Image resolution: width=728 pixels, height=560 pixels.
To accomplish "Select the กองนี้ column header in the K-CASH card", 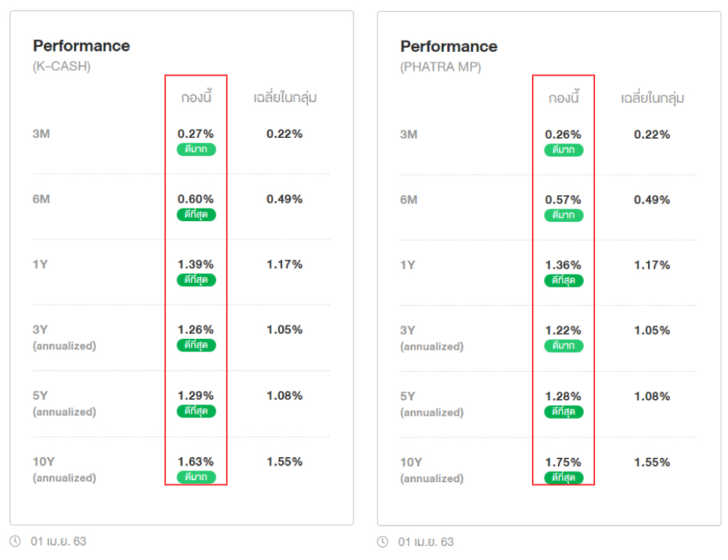I will coord(196,98).
